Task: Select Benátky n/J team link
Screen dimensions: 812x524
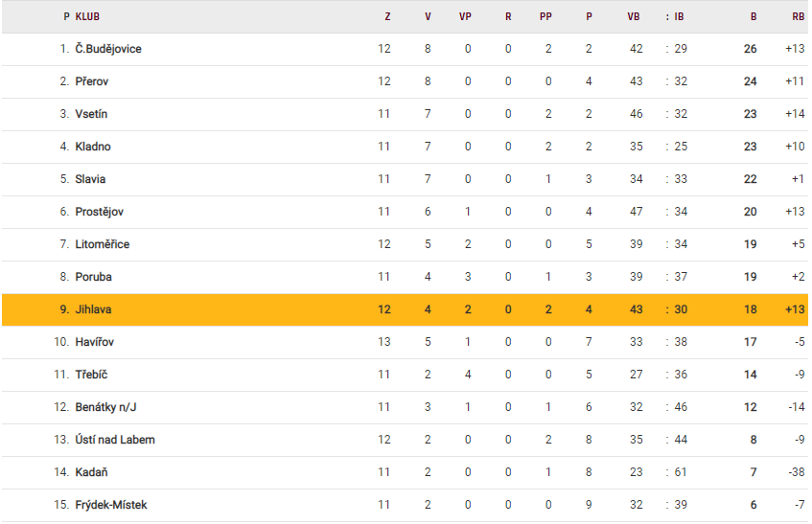Action: [x=105, y=407]
